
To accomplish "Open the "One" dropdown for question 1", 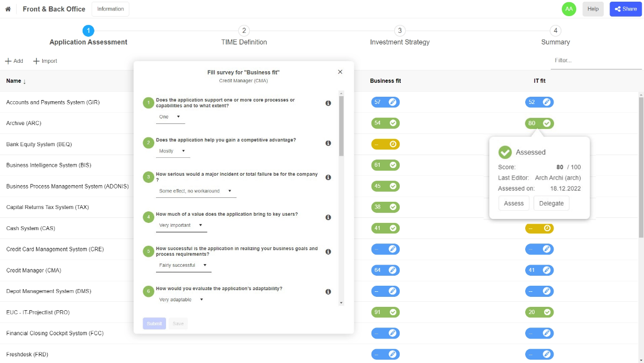I will pos(170,117).
